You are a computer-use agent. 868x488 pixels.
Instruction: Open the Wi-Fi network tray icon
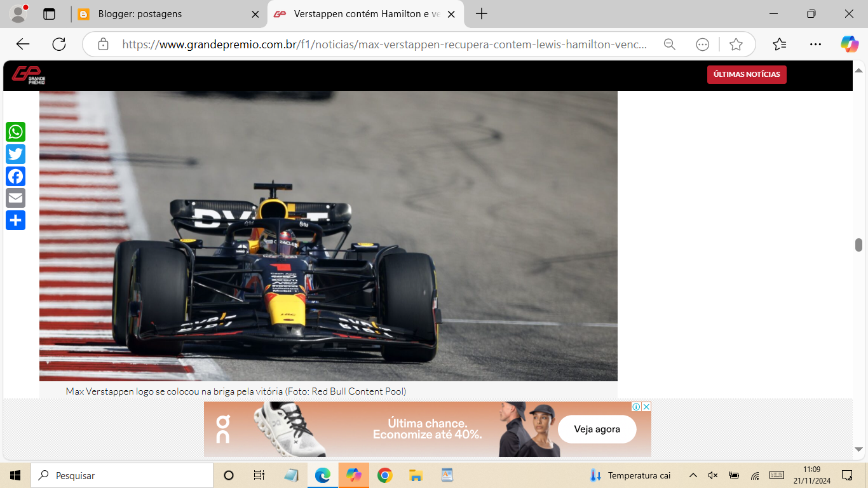(755, 475)
